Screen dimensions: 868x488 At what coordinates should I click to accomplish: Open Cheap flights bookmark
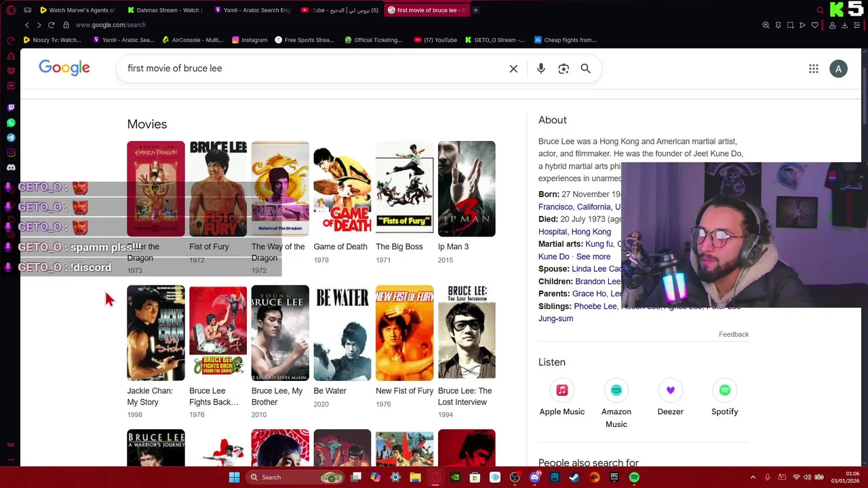[565, 40]
